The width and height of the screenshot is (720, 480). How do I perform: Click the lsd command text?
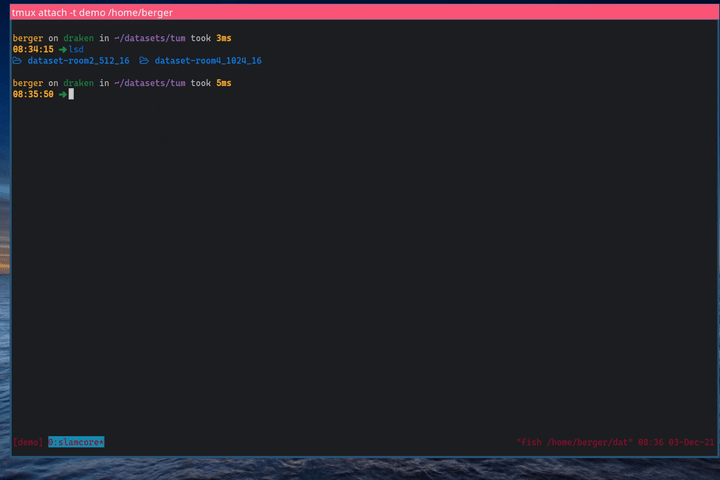(76, 49)
